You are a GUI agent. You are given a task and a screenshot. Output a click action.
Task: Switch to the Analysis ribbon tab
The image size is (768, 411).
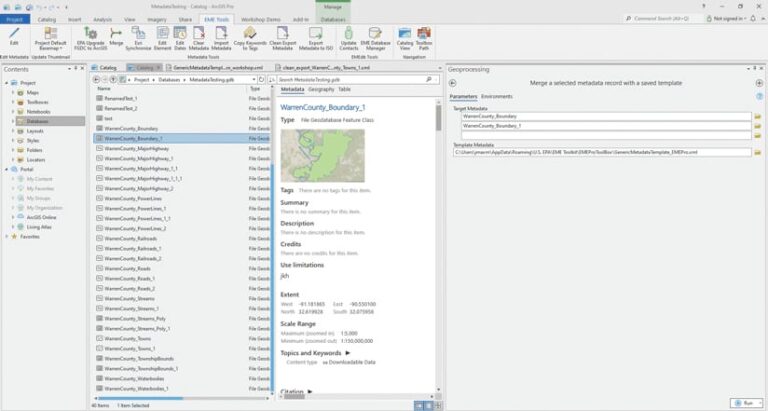[x=102, y=20]
